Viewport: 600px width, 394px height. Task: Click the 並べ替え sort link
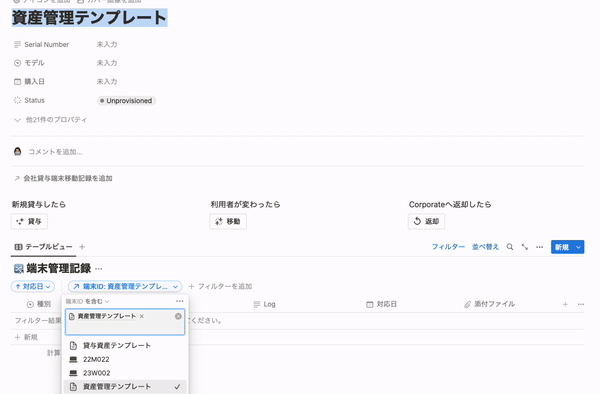[485, 247]
